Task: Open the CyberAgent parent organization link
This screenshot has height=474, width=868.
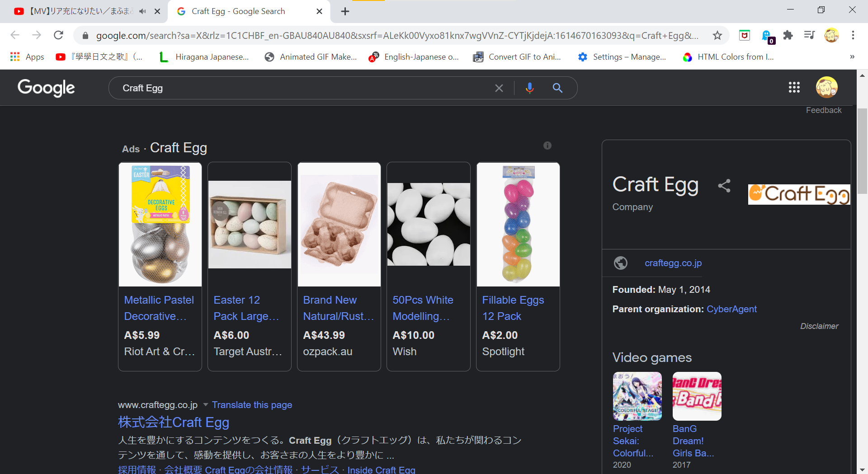Action: coord(731,309)
